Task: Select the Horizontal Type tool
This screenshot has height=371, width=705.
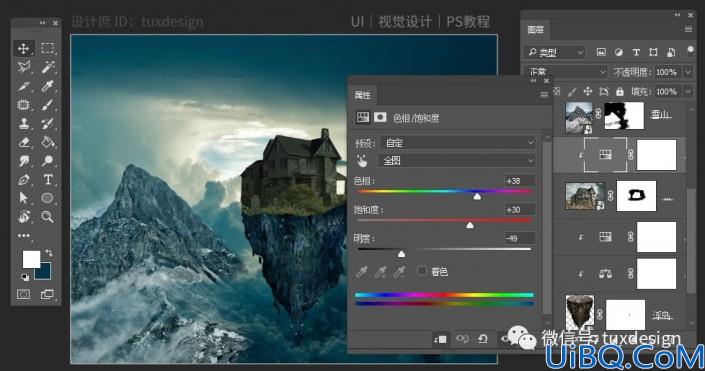Action: (48, 179)
